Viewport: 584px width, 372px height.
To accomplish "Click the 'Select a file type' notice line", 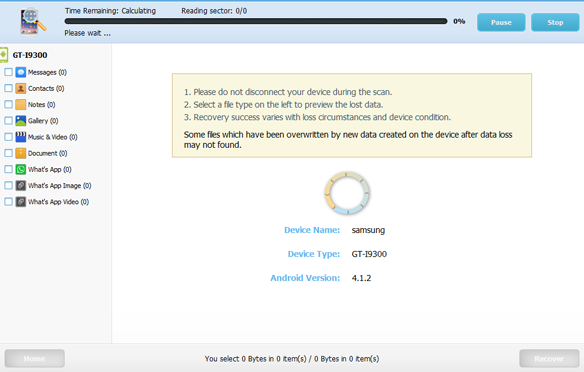I will (x=283, y=105).
